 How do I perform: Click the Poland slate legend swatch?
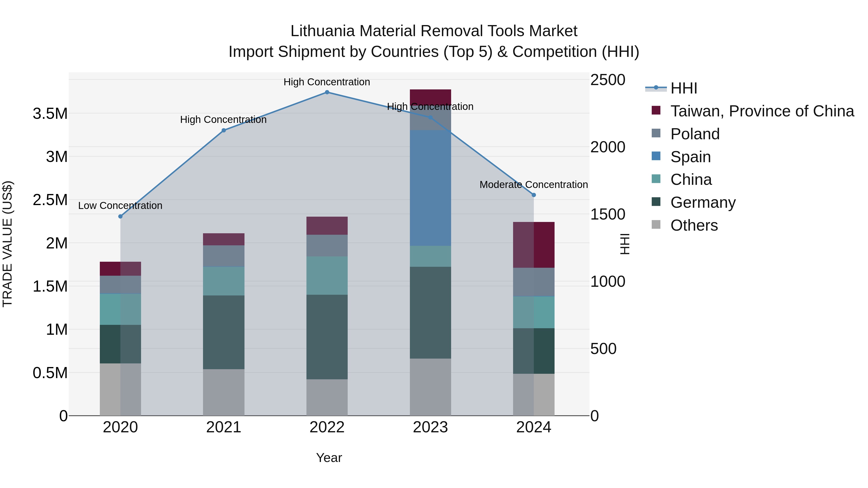tap(656, 133)
